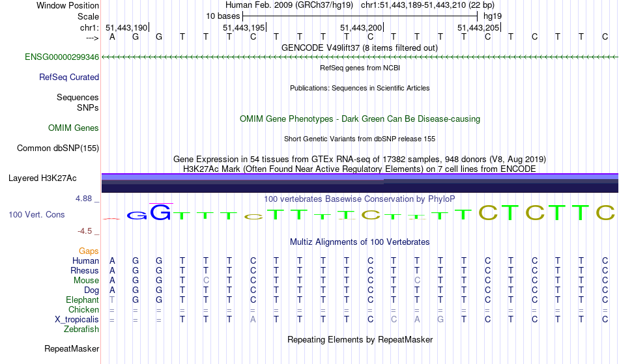The height and width of the screenshot is (364, 619).
Task: Click the 51,443,190 ruler coordinate
Action: coord(126,27)
